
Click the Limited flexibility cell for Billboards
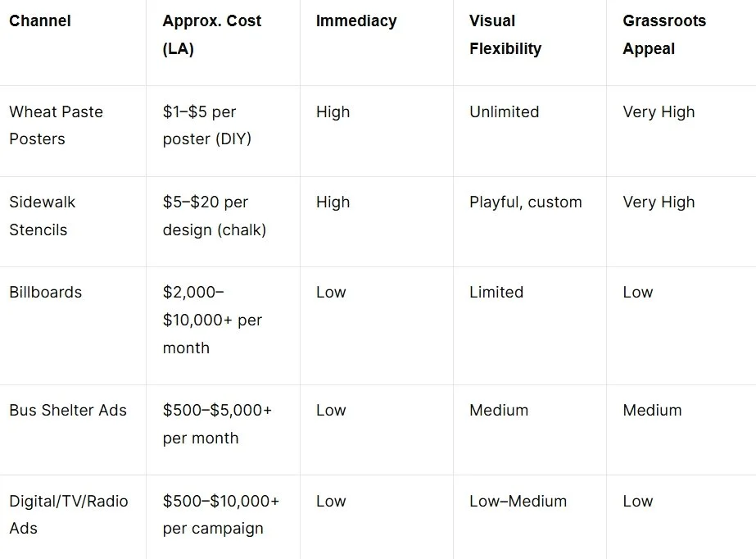(x=496, y=292)
